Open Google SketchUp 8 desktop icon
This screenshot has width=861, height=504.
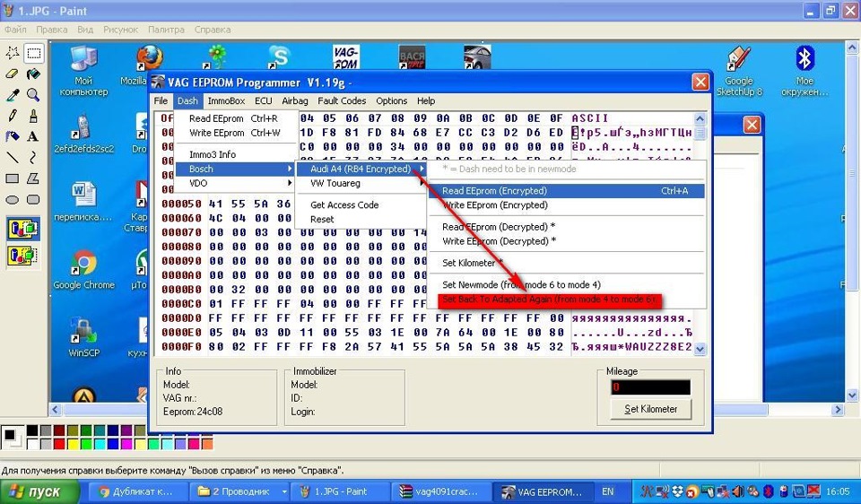pos(739,72)
